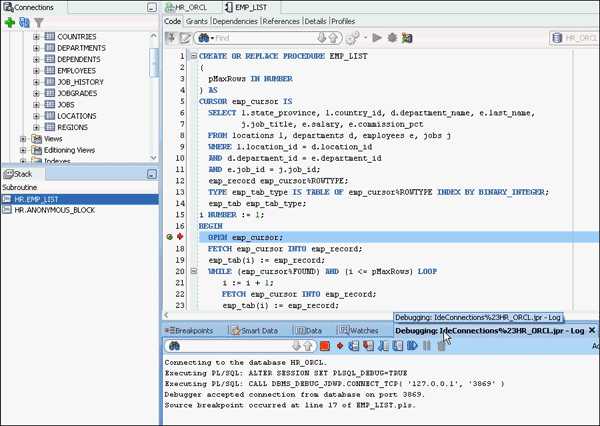Click the Debug bug icon
Viewport: 600px width, 426px height.
[x=392, y=38]
